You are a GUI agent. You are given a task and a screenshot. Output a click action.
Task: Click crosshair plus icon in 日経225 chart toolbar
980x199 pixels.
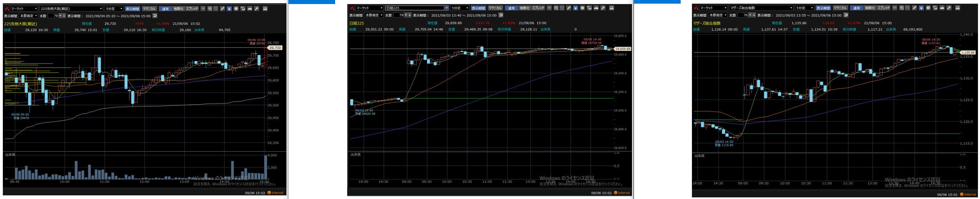(x=549, y=8)
